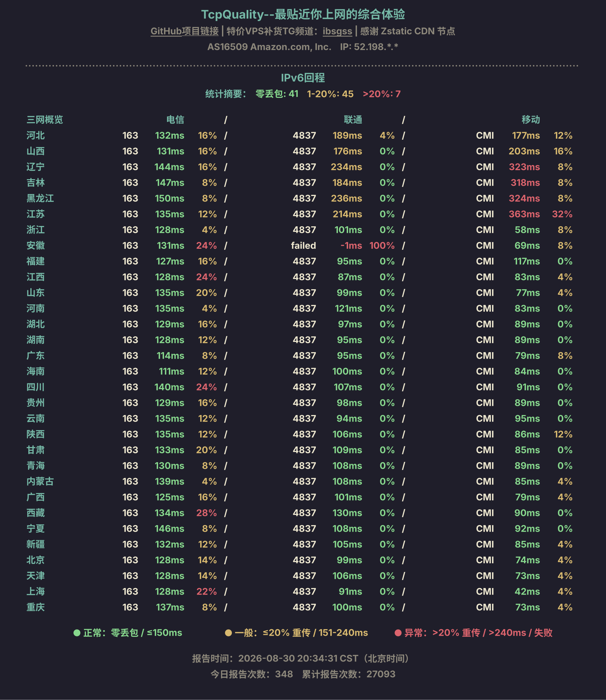Click the 32% mobile loss in 江苏 row
606x700 pixels.
tap(562, 214)
